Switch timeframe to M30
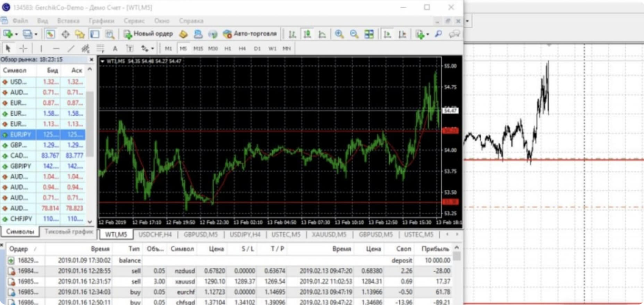Viewport: 644px width, 305px height. coord(213,49)
